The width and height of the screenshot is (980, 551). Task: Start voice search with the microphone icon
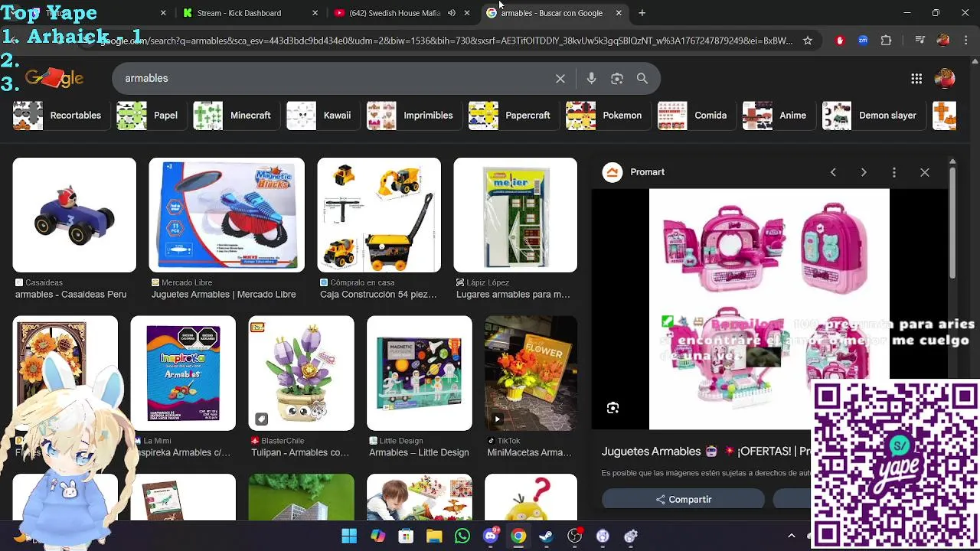click(591, 78)
